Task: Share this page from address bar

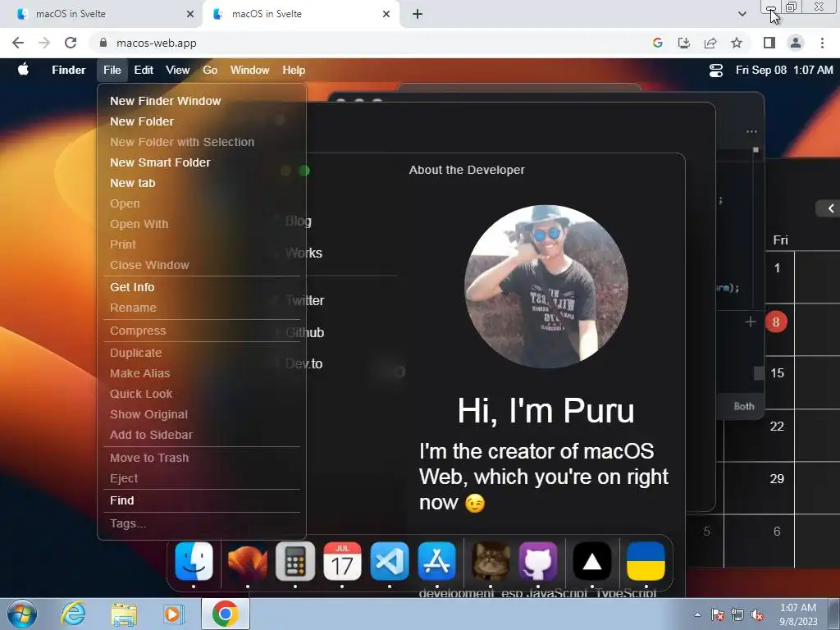Action: click(x=710, y=43)
